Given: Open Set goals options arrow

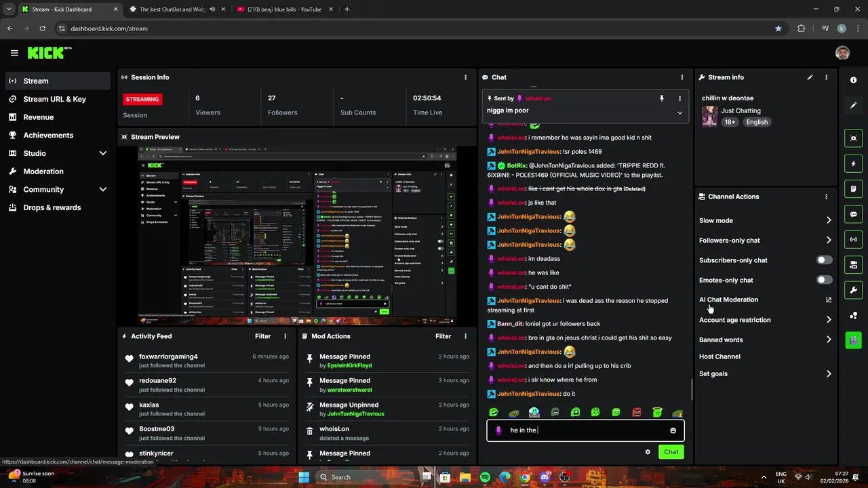Looking at the screenshot, I should pos(829,373).
